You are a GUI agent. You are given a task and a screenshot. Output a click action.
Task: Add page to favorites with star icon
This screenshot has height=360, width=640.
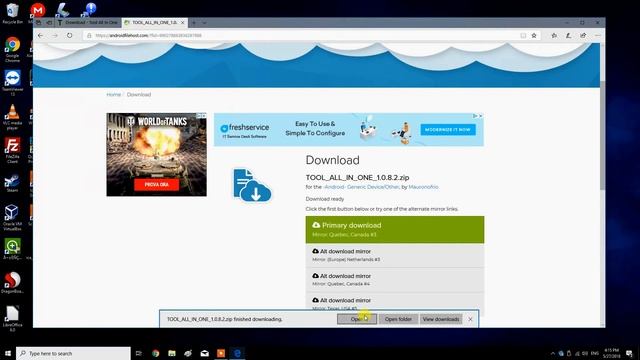[x=534, y=36]
